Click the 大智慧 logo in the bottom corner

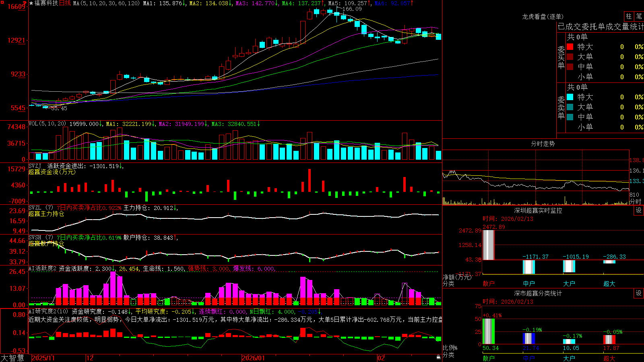tap(12, 358)
